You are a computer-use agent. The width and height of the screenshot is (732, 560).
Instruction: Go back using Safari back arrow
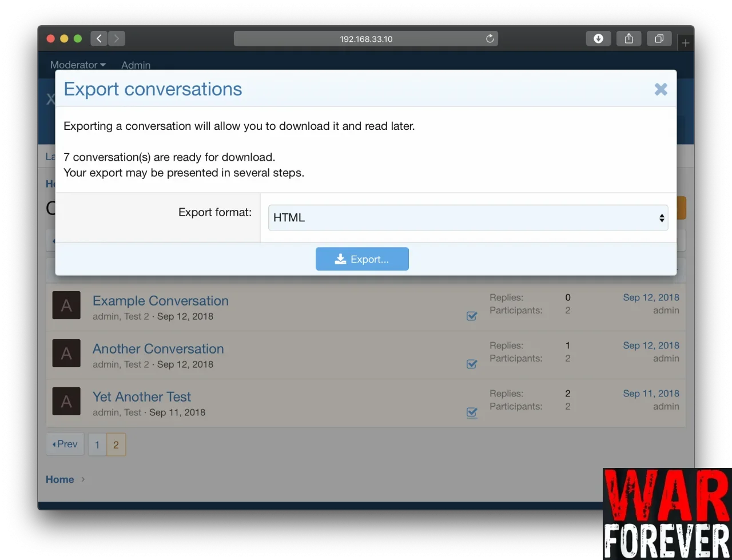(99, 38)
